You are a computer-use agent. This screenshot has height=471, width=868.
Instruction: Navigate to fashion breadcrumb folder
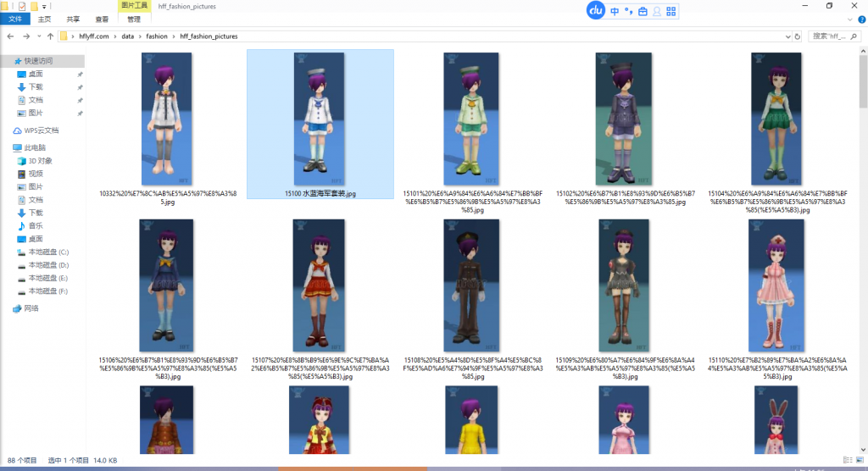[x=157, y=36]
